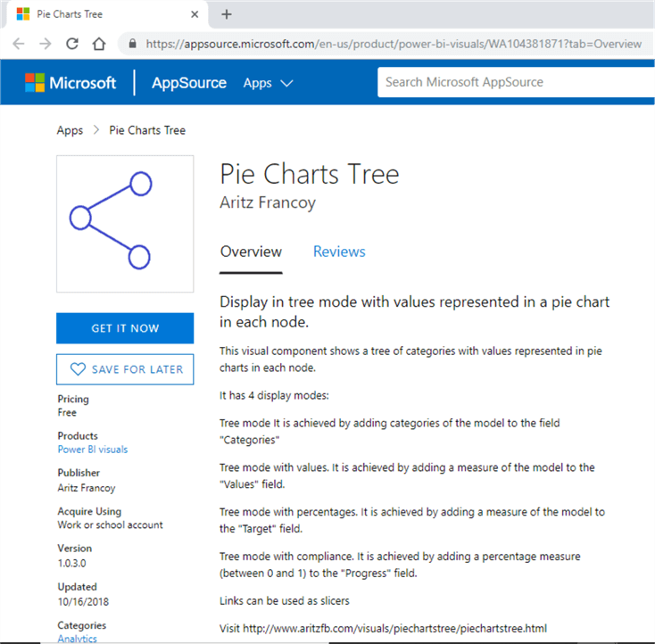Open the AppSource home link
This screenshot has width=655, height=644.
pos(189,83)
